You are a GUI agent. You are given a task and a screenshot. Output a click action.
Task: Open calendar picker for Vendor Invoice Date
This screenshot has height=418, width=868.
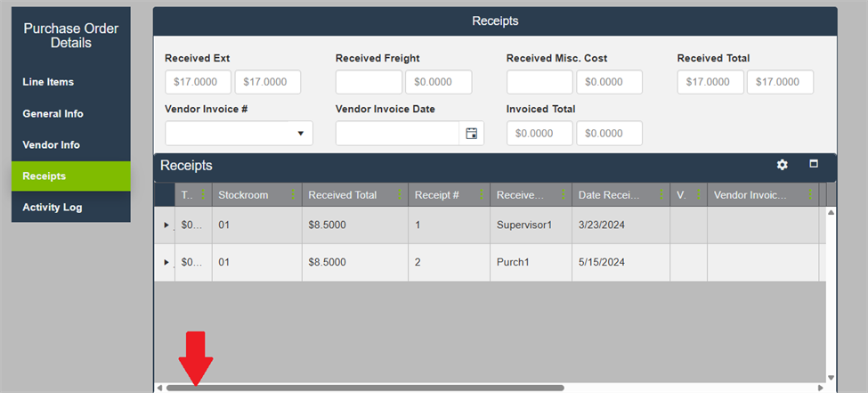[x=472, y=134]
